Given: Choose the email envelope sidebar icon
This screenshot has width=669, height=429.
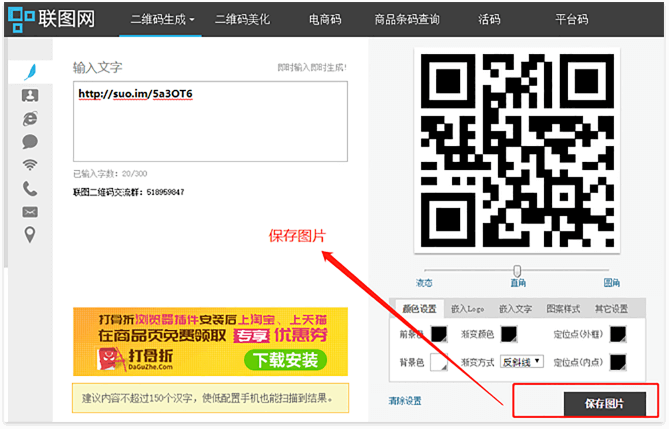Looking at the screenshot, I should point(30,212).
